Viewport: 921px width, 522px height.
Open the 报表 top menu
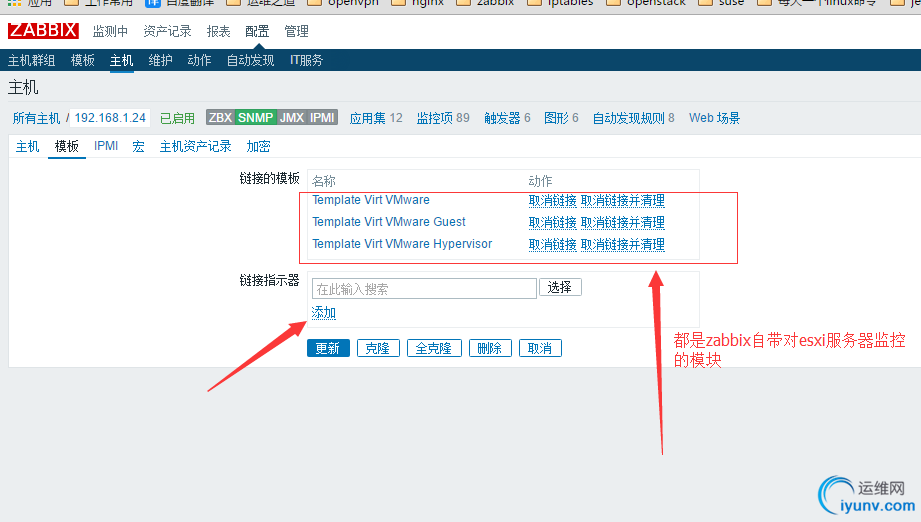point(219,31)
